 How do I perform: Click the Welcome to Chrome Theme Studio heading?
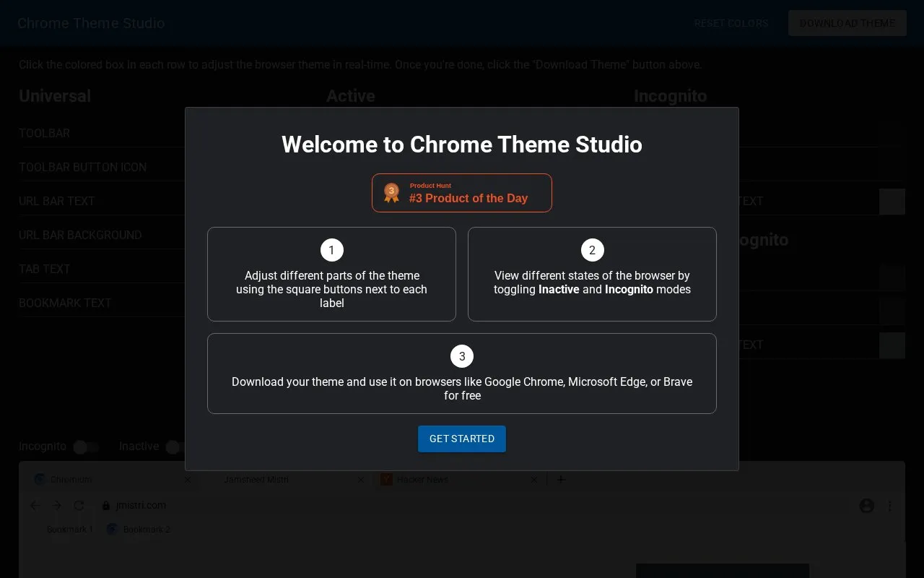click(462, 144)
